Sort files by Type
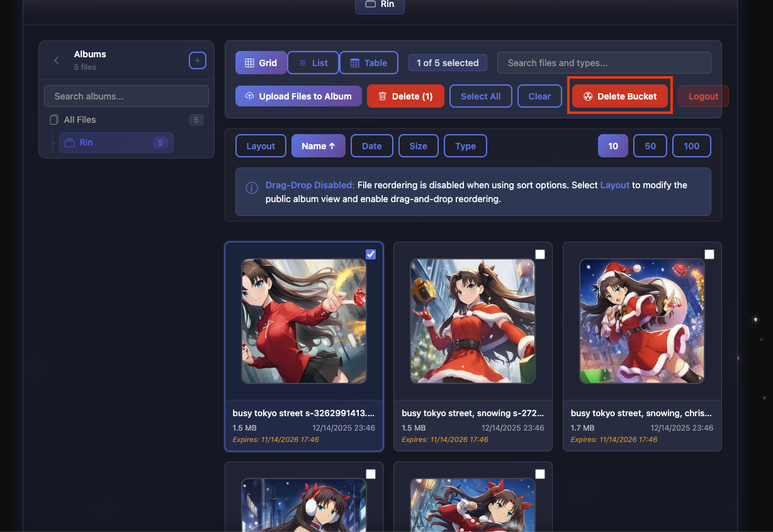Screen dimensions: 773x532 point(465,146)
